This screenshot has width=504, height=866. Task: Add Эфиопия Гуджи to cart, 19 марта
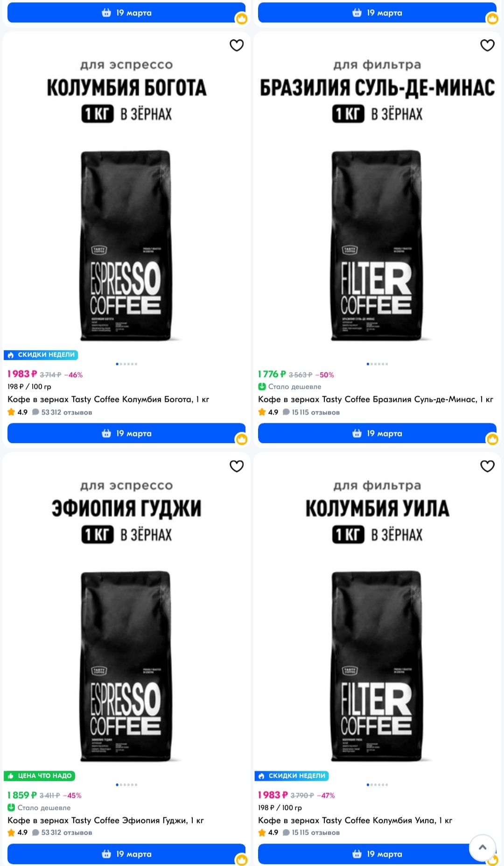pos(126,854)
